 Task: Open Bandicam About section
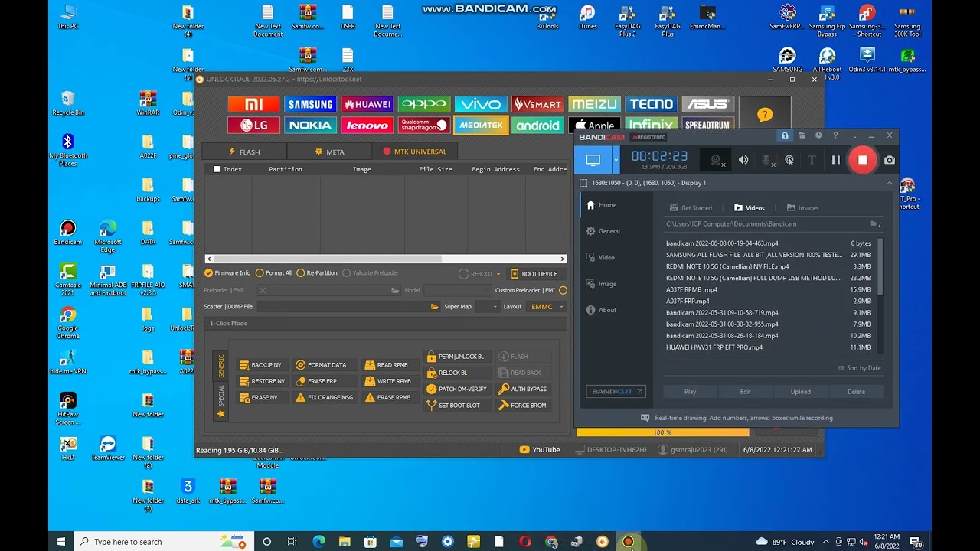[x=600, y=310]
